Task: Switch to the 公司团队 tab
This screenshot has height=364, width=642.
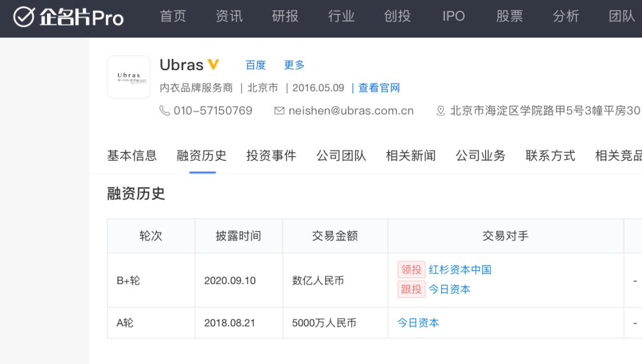Action: (x=341, y=156)
